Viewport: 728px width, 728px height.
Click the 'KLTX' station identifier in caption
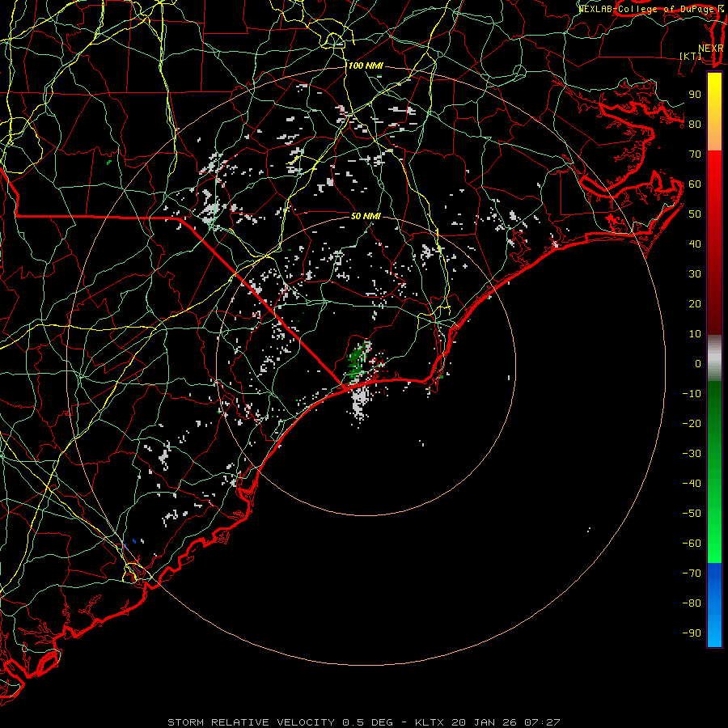tap(430, 722)
